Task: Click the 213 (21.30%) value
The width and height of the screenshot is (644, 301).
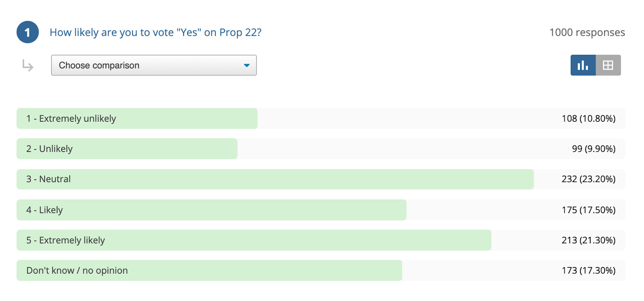Action: 588,240
